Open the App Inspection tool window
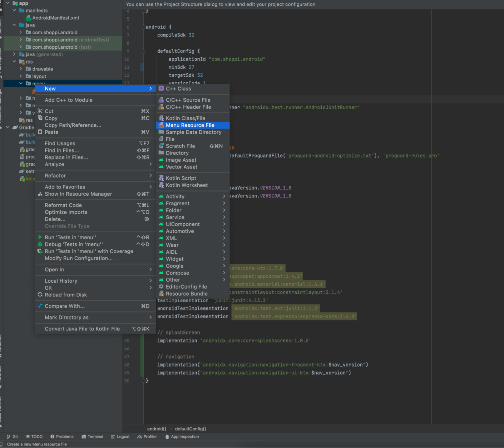Viewport: 504px width, 448px height. click(182, 437)
